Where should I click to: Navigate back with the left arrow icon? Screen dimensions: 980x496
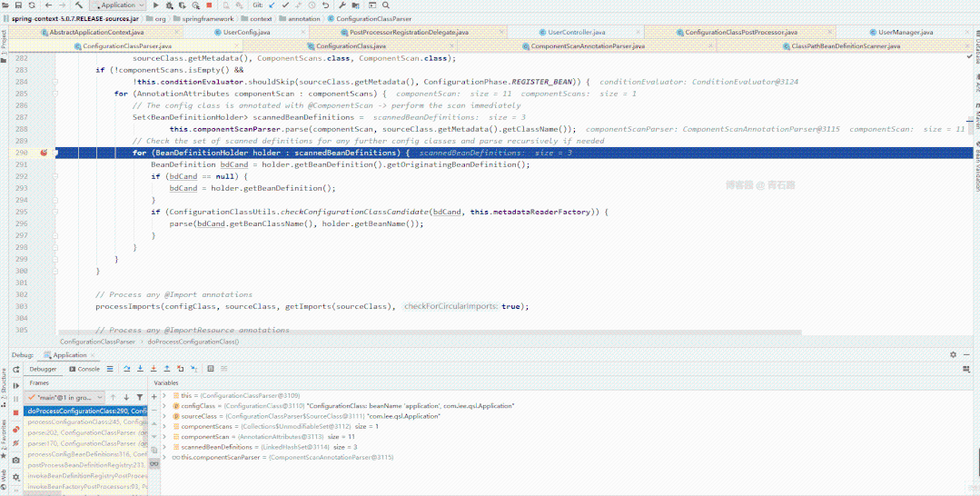pyautogui.click(x=48, y=5)
